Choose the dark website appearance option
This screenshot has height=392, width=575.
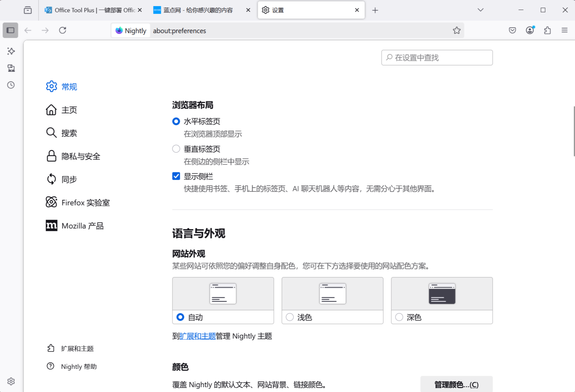click(399, 317)
